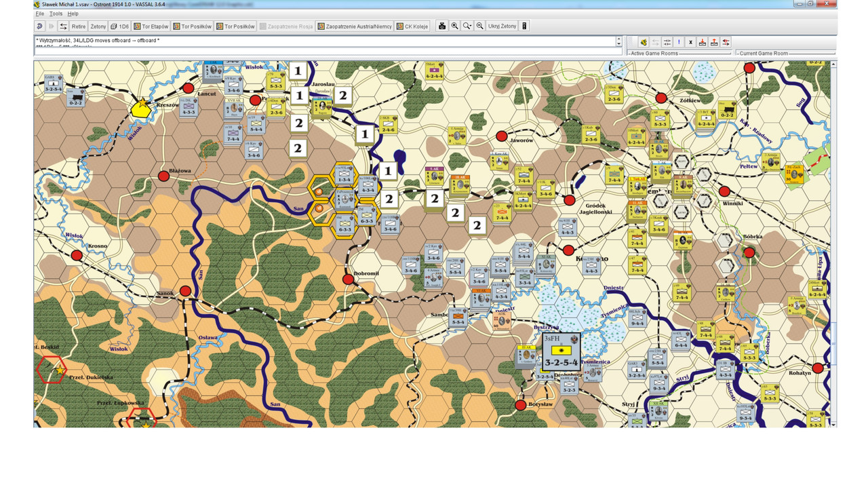Image resolution: width=868 pixels, height=481 pixels.
Task: Click the synchronize arrows icon in rooms panel
Action: [667, 42]
